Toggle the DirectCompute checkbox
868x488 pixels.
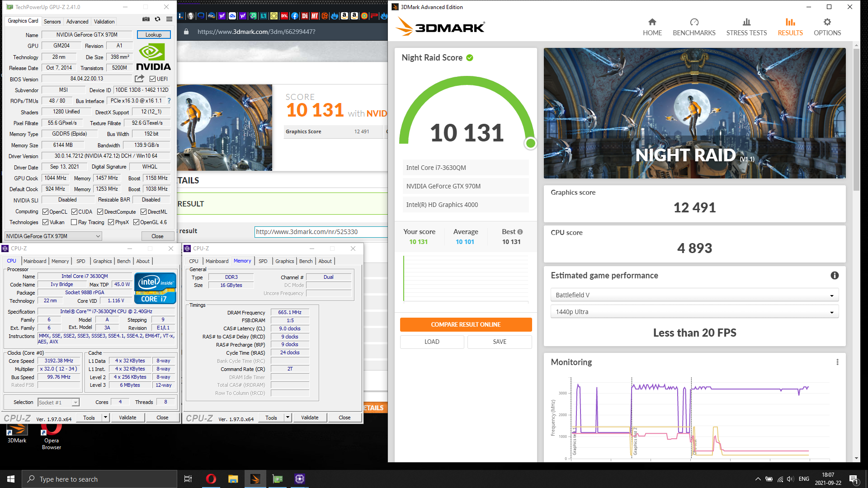tap(100, 212)
